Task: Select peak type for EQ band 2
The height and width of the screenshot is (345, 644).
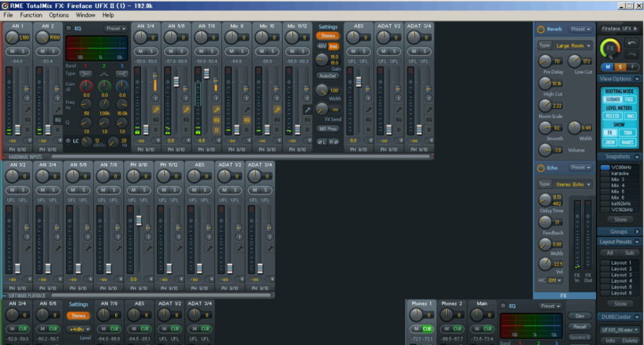Action: coord(104,74)
